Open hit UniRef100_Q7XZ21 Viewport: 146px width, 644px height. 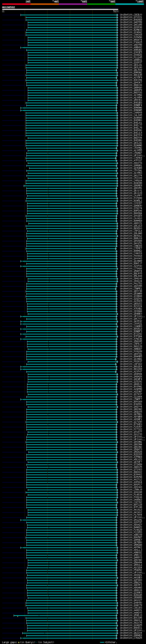131,17
